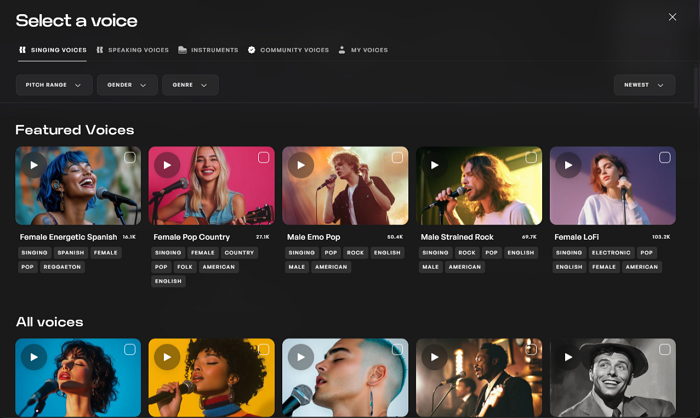This screenshot has width=700, height=418.
Task: Open the Pitch Range dropdown
Action: pos(54,85)
